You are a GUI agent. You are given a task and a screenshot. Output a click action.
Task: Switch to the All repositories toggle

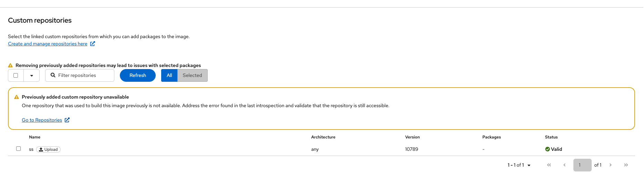169,75
